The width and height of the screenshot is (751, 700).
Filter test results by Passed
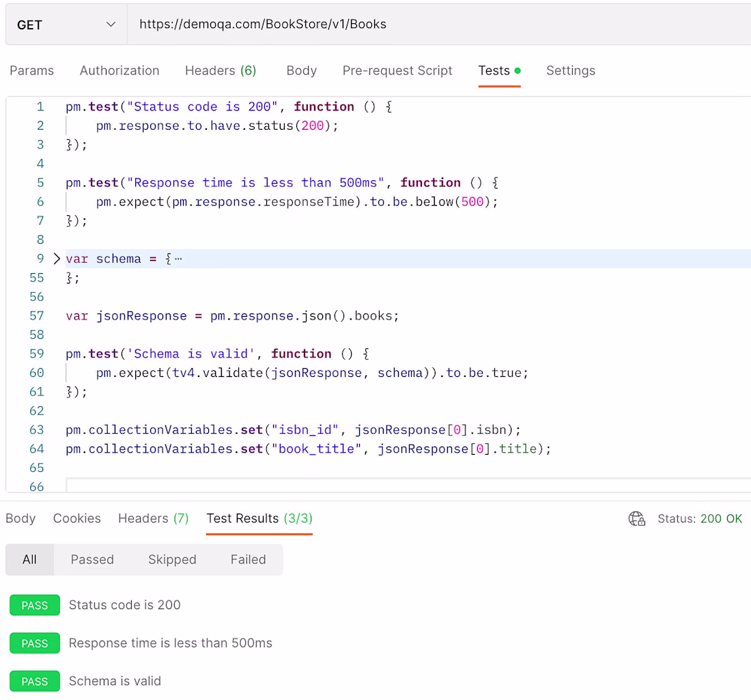[92, 559]
